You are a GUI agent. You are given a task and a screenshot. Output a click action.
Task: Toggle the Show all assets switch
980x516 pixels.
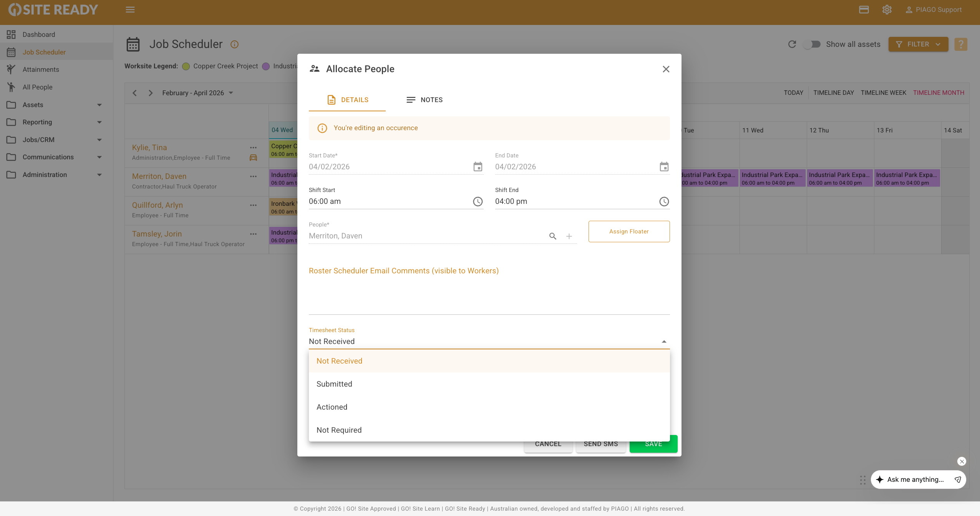tap(812, 44)
